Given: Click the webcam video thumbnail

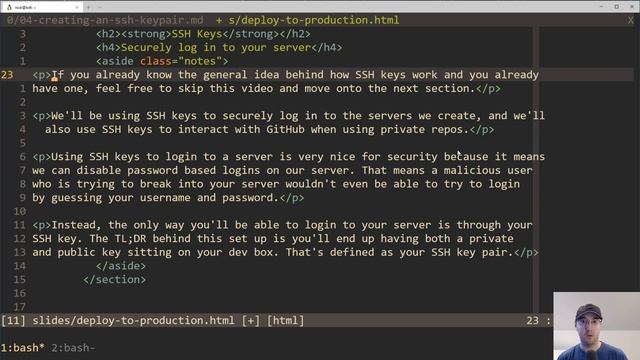Looking at the screenshot, I should click(596, 326).
